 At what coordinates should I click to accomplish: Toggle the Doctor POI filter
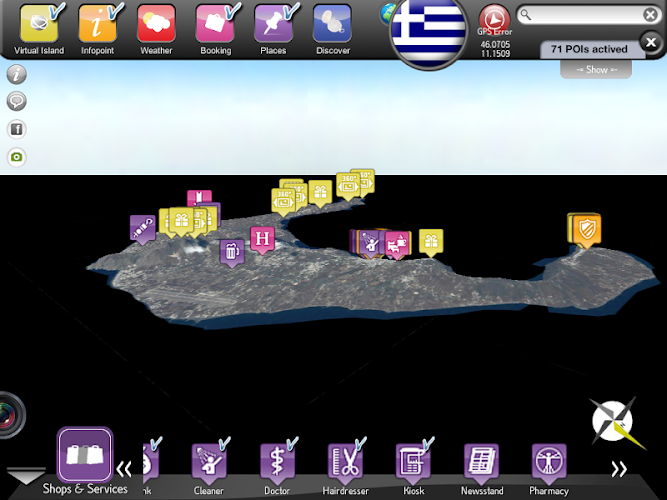tap(277, 464)
